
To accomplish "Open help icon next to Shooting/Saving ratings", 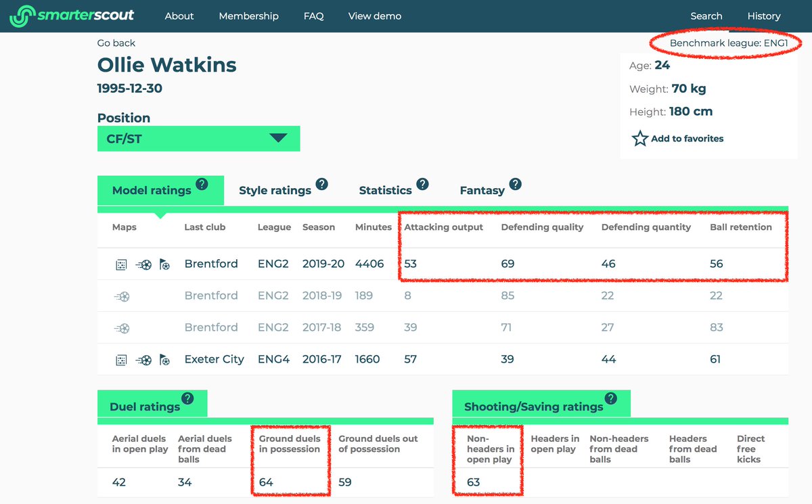I will [611, 398].
